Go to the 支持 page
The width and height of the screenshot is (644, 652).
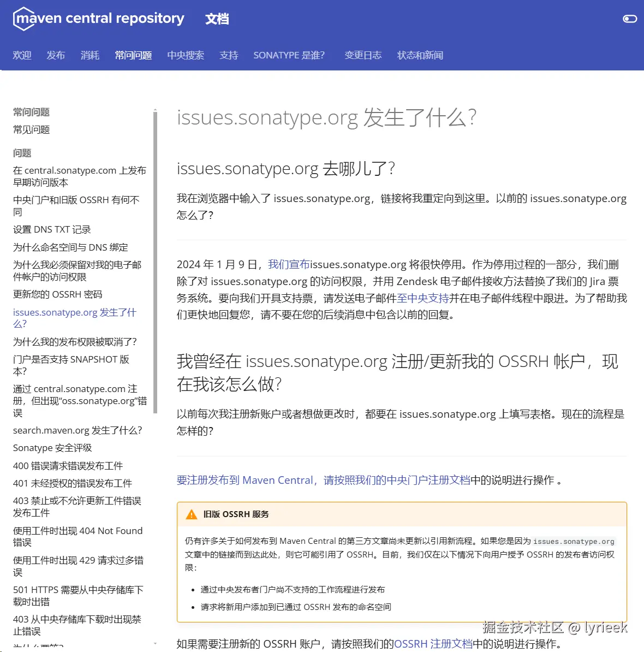(x=229, y=55)
